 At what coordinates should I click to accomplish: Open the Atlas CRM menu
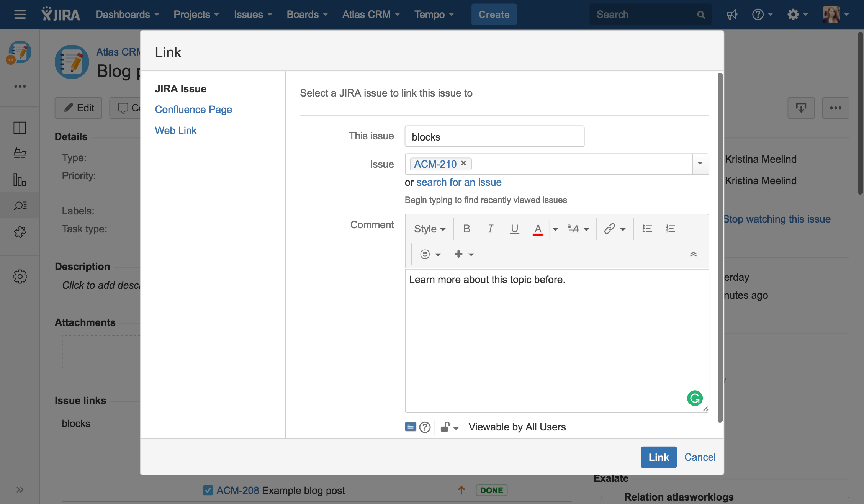(371, 15)
